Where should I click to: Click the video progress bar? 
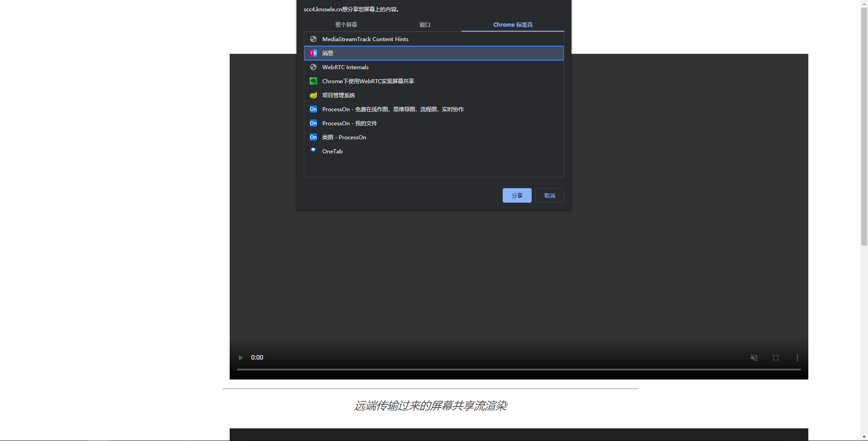(x=518, y=369)
